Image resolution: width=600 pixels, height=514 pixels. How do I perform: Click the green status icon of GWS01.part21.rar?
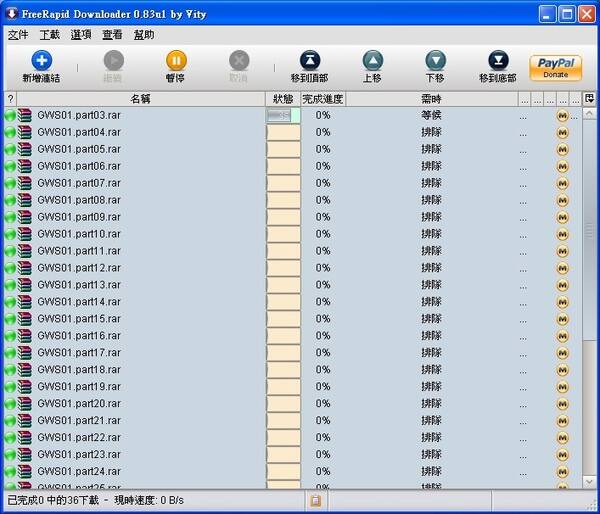[x=10, y=421]
